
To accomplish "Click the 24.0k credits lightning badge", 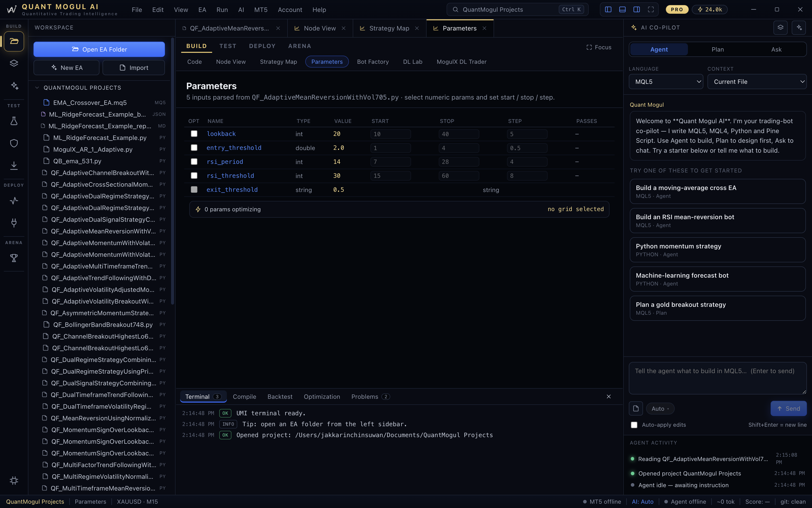I will click(x=710, y=9).
